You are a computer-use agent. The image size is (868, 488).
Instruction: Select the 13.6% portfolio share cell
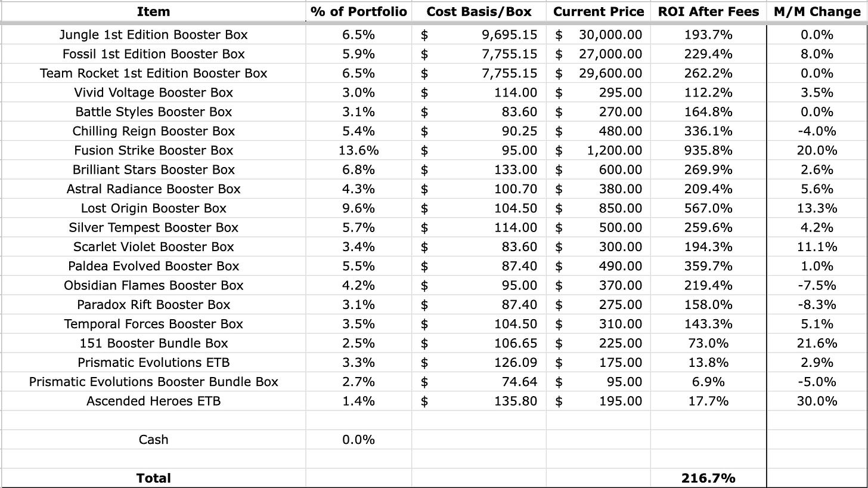359,150
